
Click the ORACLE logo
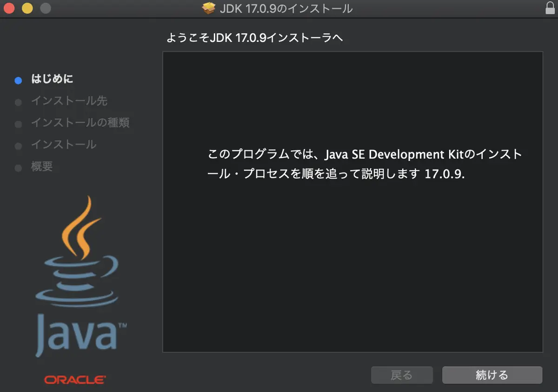click(x=75, y=380)
